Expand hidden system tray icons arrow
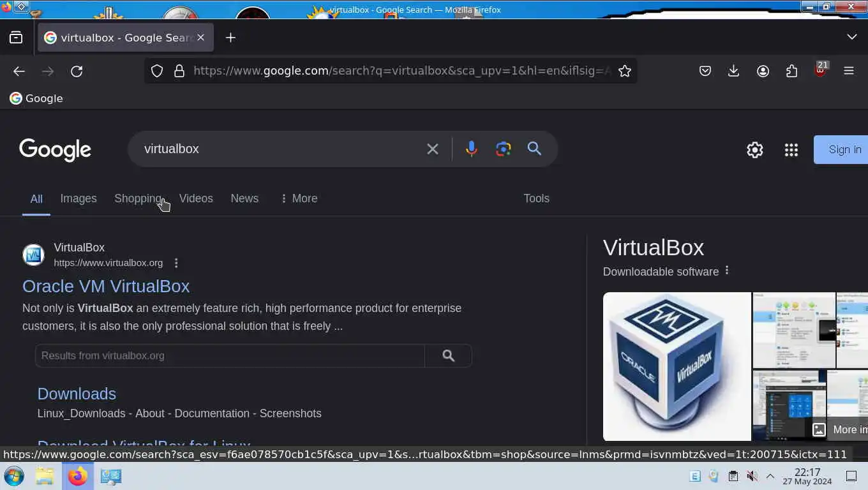Screen dimensions: 868x490 770,476
